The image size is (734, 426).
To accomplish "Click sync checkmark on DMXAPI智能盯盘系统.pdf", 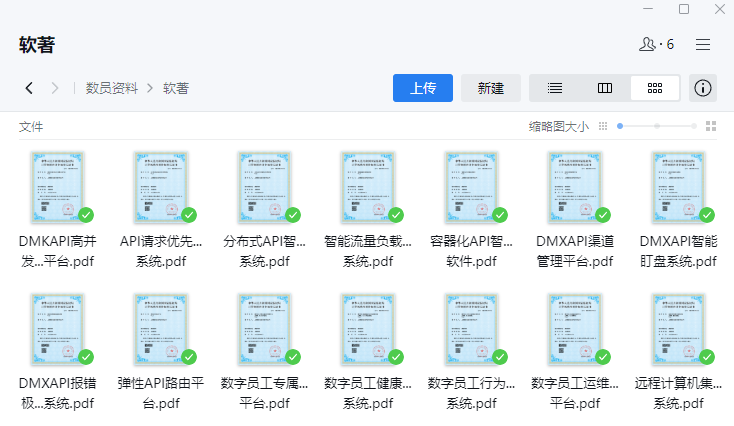I will [707, 215].
